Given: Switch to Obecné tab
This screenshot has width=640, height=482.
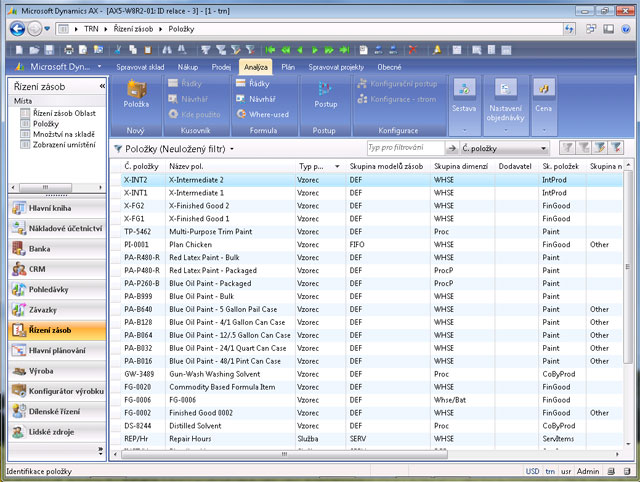Looking at the screenshot, I should coord(389,67).
